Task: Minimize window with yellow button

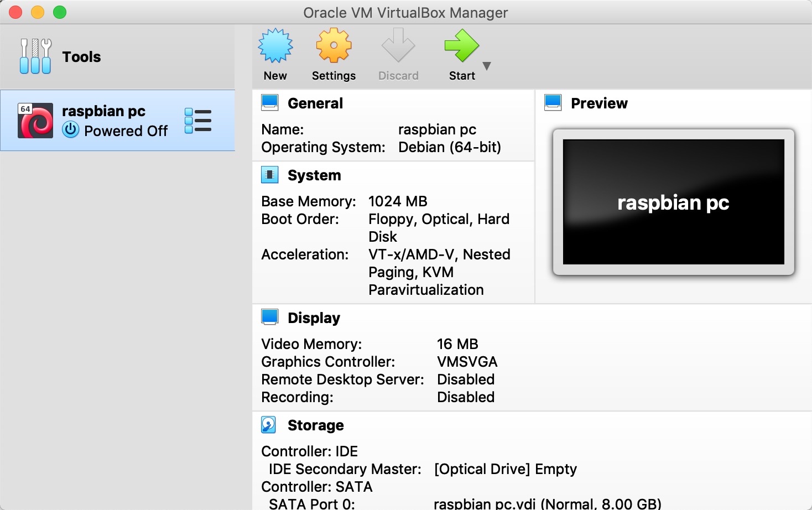Action: (38, 12)
